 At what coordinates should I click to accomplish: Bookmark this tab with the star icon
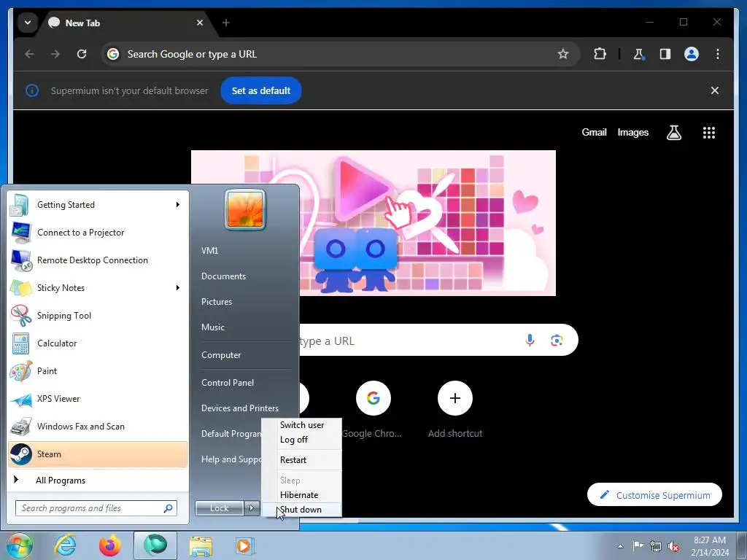[x=563, y=54]
